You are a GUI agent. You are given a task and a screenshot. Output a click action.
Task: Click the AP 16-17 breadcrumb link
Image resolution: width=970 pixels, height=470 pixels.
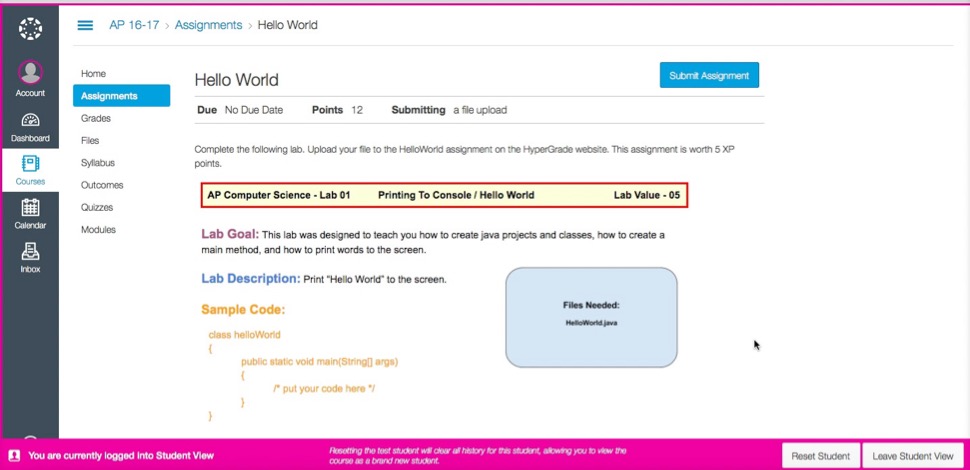click(133, 25)
